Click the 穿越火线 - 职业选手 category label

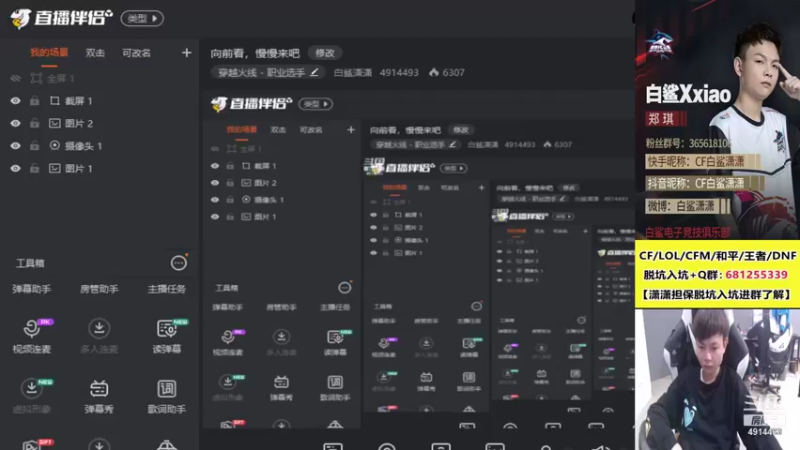coord(261,72)
